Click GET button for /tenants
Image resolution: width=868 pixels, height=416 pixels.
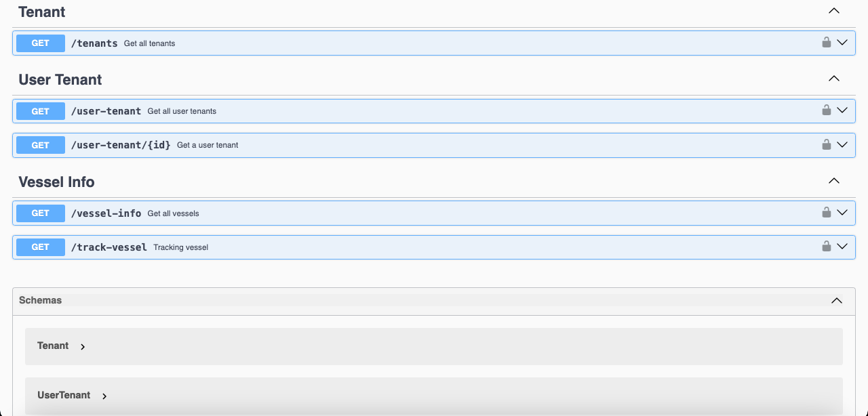pyautogui.click(x=41, y=43)
